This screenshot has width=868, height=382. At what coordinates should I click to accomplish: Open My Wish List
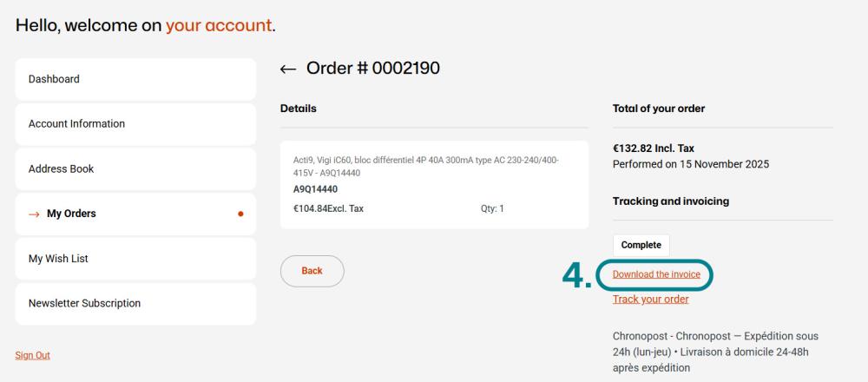tap(135, 259)
